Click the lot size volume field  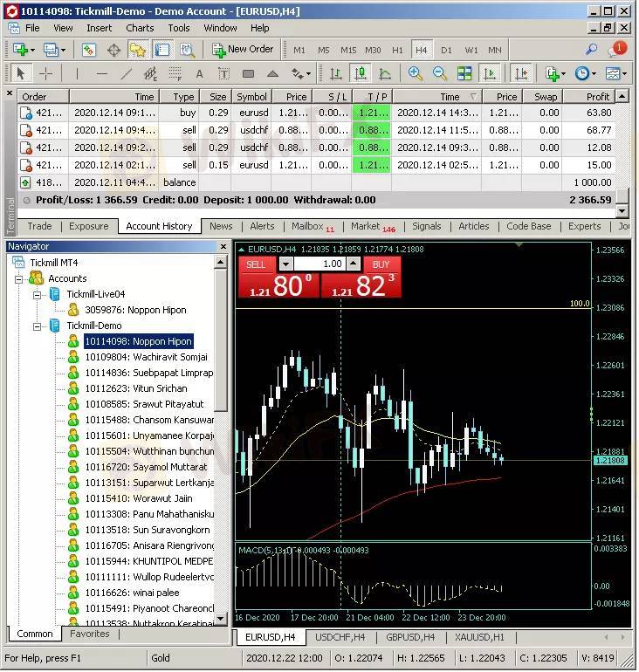click(x=319, y=264)
